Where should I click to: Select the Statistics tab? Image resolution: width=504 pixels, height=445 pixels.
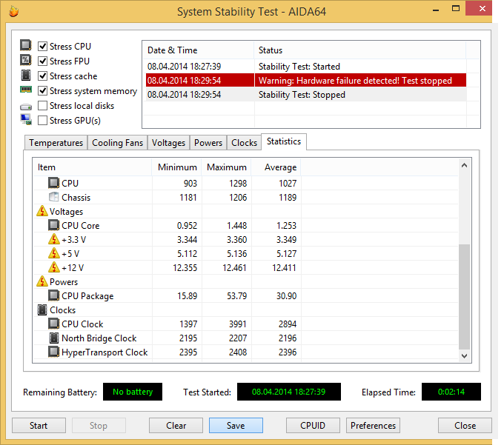[284, 141]
